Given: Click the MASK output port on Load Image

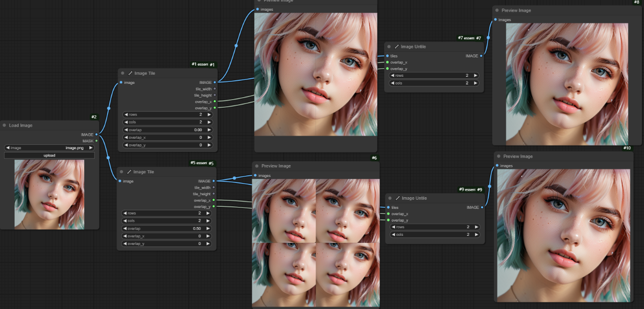Looking at the screenshot, I should point(96,141).
